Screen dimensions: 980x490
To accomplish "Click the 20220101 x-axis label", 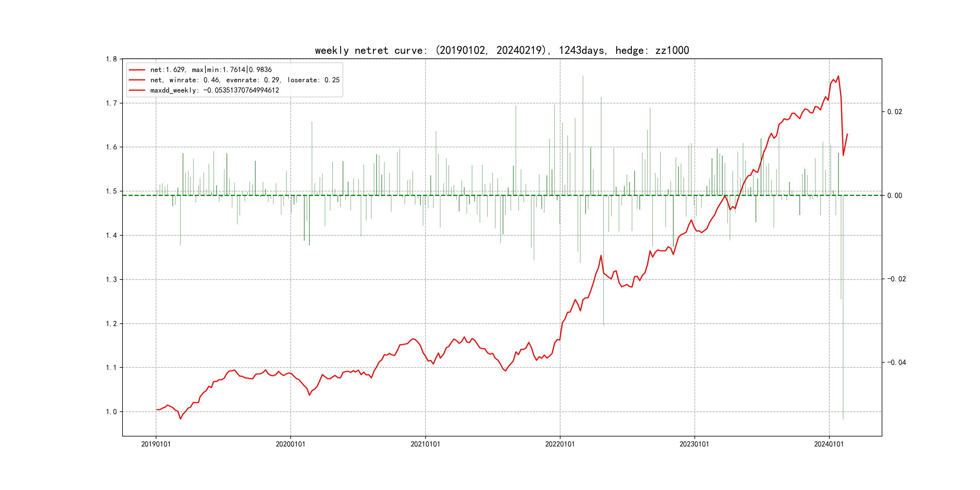I will tap(560, 444).
